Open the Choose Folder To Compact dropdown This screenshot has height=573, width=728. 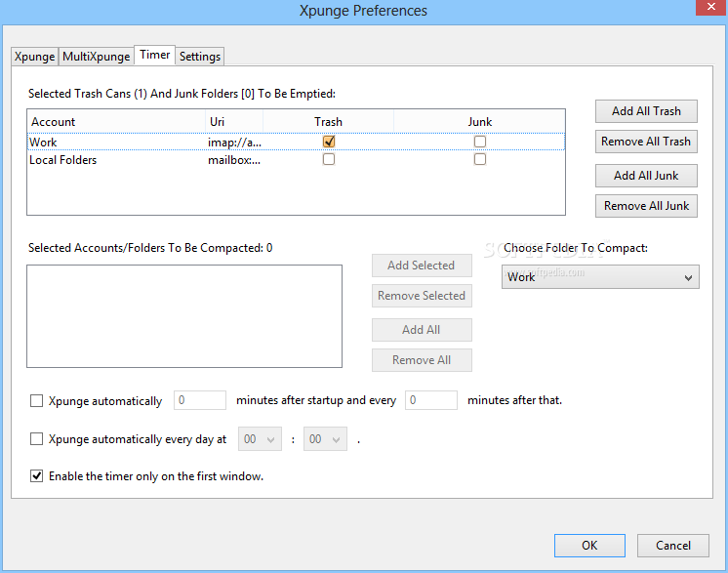[x=600, y=277]
